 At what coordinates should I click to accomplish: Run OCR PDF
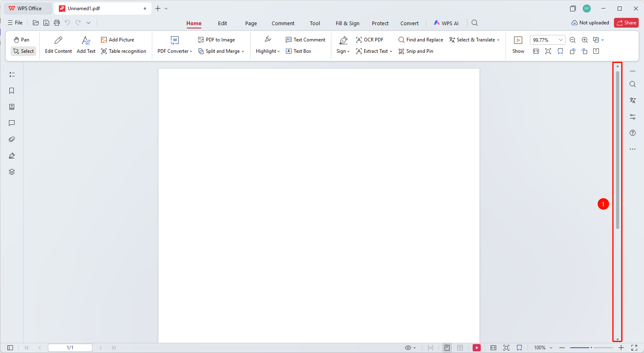[x=370, y=40]
